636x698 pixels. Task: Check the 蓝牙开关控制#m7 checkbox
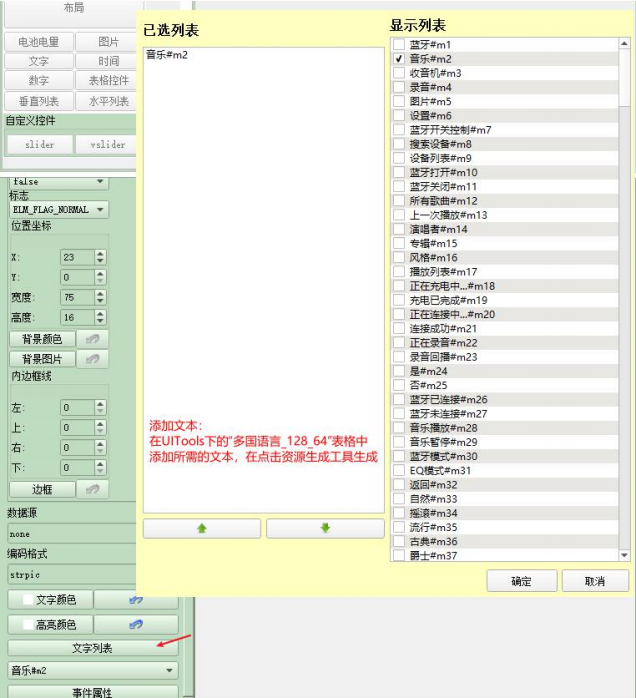(x=399, y=130)
